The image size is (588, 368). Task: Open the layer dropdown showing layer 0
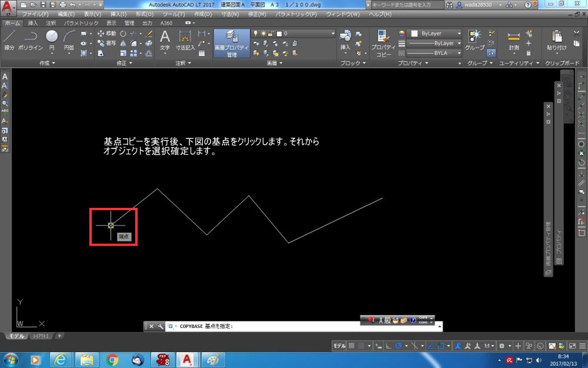click(x=293, y=34)
